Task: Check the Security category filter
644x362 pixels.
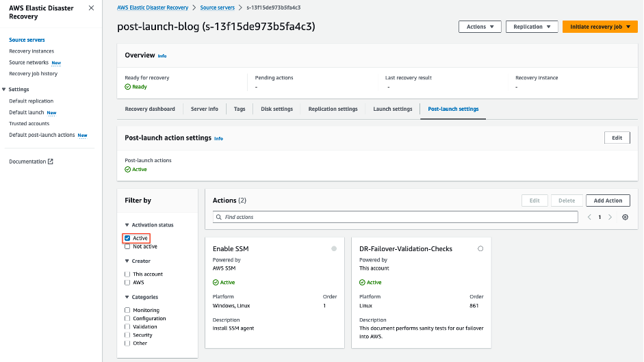Action: click(127, 335)
